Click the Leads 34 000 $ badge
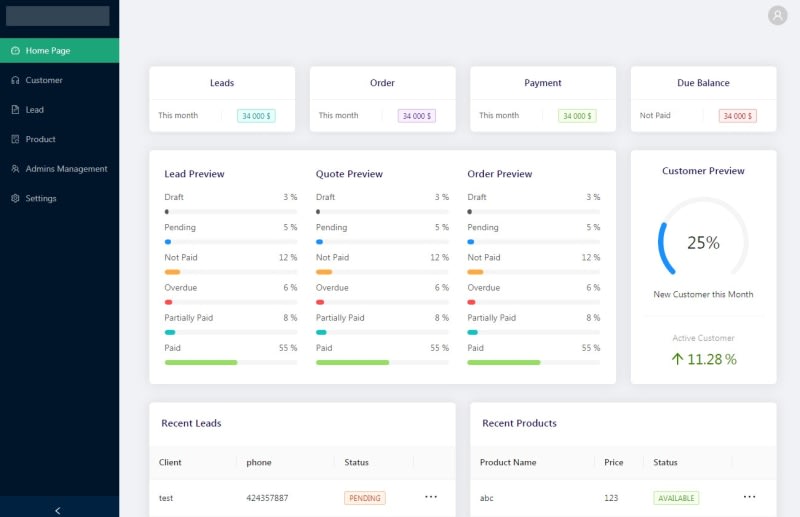The image size is (800, 517). [256, 116]
